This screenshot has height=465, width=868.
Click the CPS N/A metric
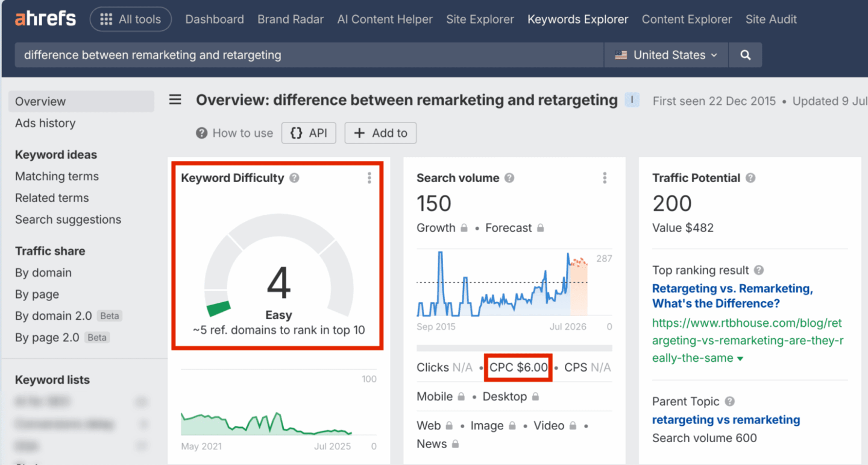[588, 367]
